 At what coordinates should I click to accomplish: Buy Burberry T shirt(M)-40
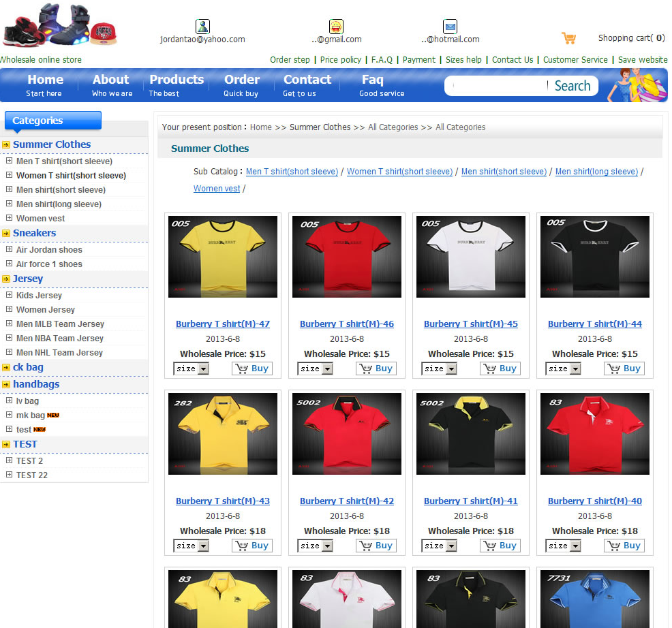click(x=624, y=546)
